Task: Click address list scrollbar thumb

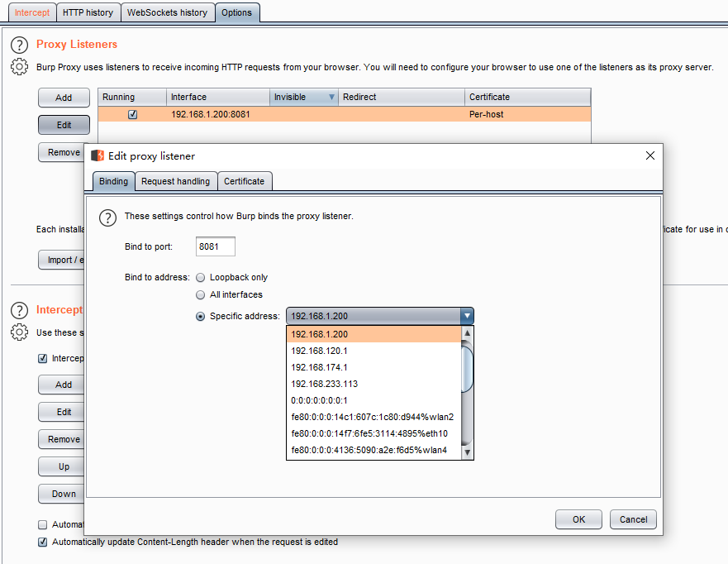Action: click(x=467, y=367)
